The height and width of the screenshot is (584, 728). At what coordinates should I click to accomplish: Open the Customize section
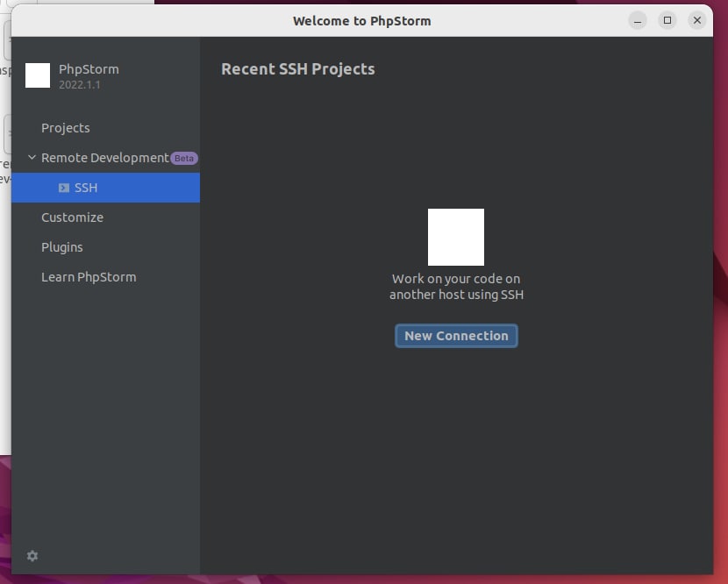pyautogui.click(x=105, y=217)
